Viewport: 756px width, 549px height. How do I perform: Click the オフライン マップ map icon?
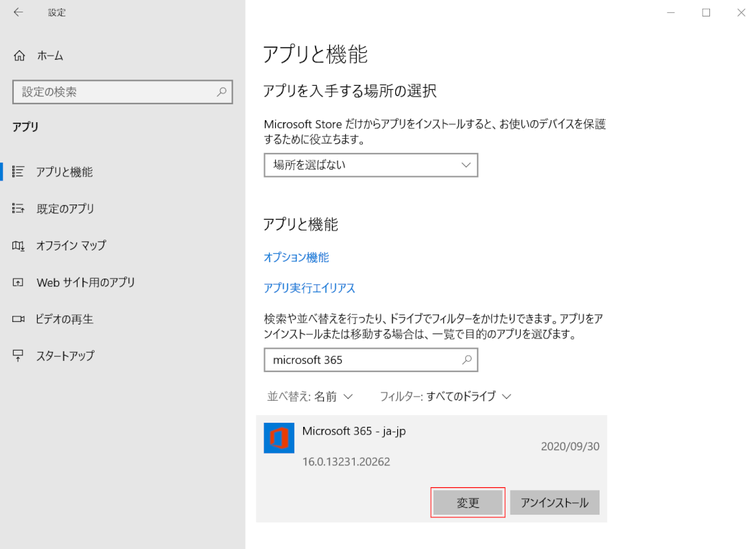(x=19, y=246)
